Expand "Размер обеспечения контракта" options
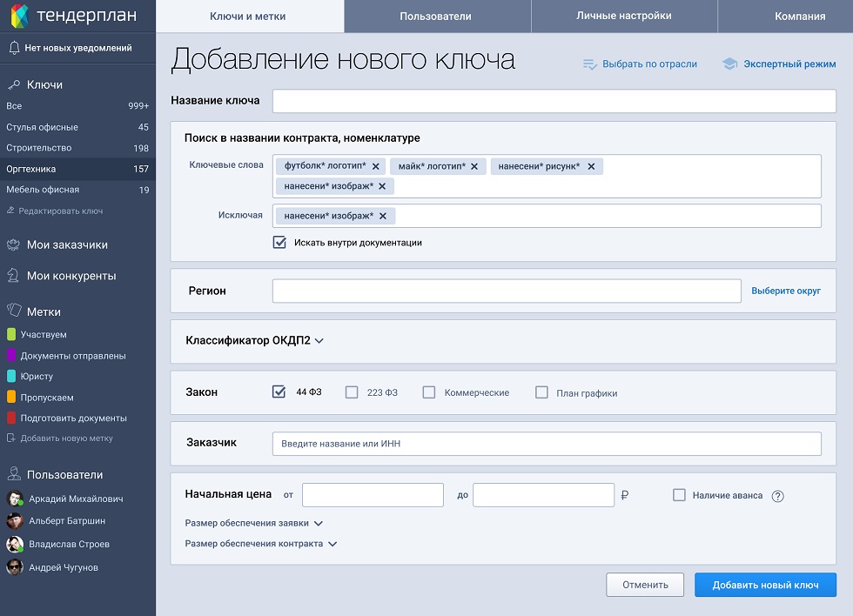The width and height of the screenshot is (853, 616). pyautogui.click(x=332, y=544)
